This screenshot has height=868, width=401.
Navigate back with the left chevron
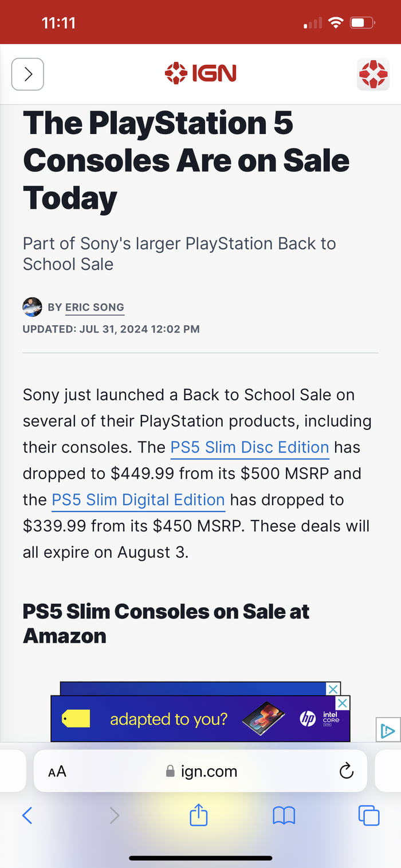27,815
